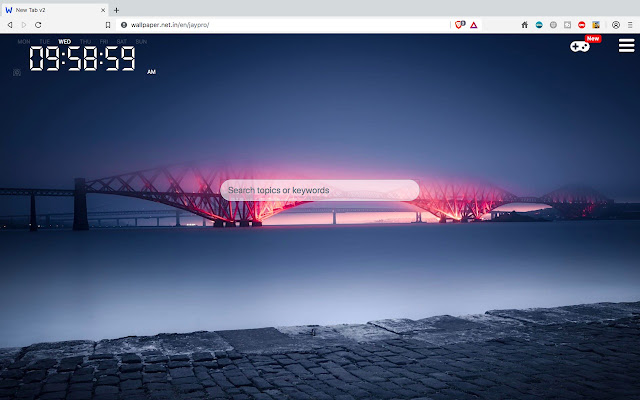The width and height of the screenshot is (640, 400).
Task: Click the yellow picture extension icon
Action: 596,25
